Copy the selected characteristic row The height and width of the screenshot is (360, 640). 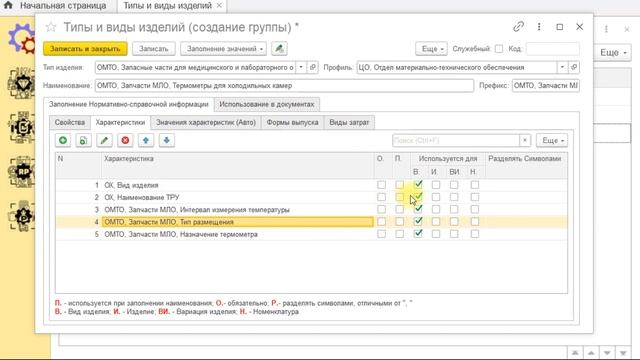[x=83, y=140]
